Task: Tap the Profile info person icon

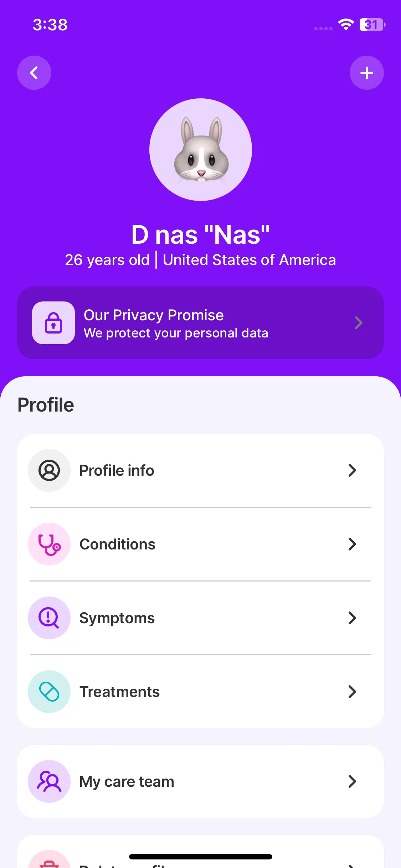Action: coord(49,470)
